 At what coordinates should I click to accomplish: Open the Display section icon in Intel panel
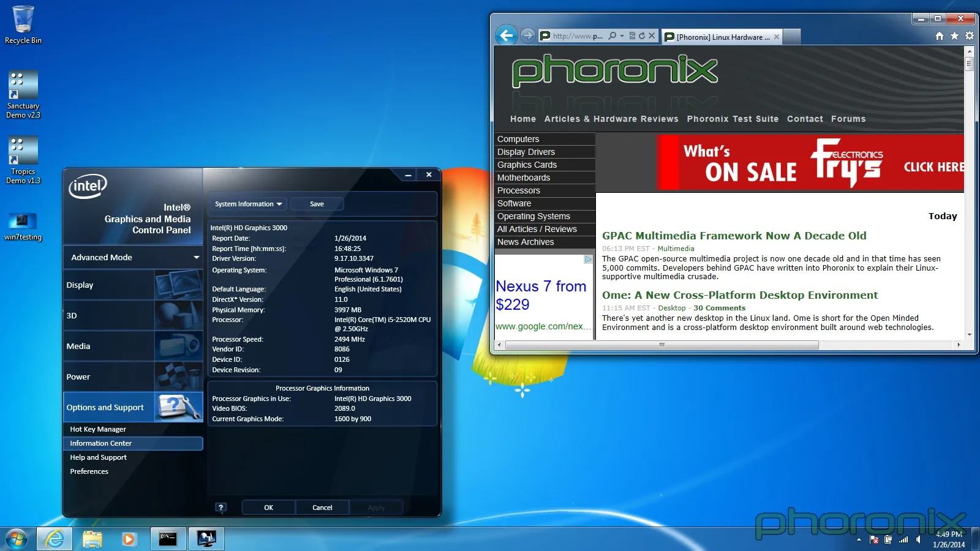pyautogui.click(x=178, y=285)
